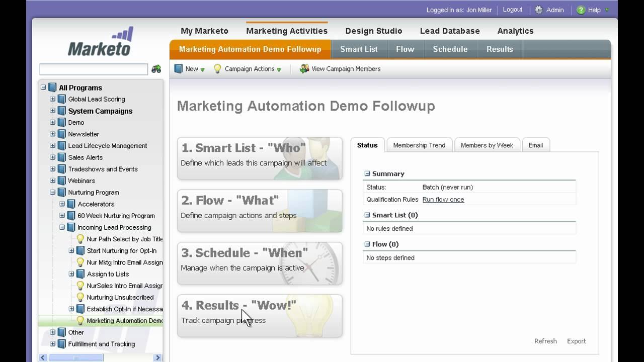644x362 pixels.
Task: Click the Marketo logo
Action: coord(101,41)
